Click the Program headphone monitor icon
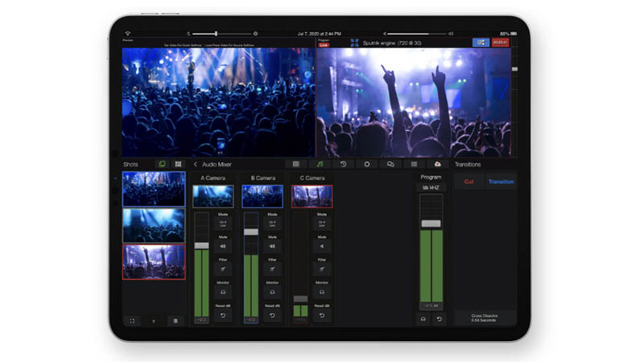The image size is (644, 362). (x=422, y=319)
